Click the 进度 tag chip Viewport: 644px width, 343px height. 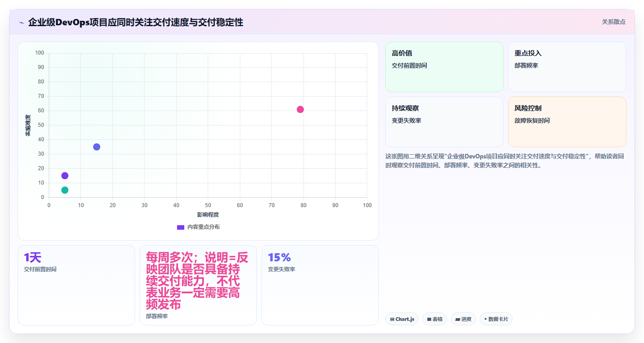(x=463, y=319)
